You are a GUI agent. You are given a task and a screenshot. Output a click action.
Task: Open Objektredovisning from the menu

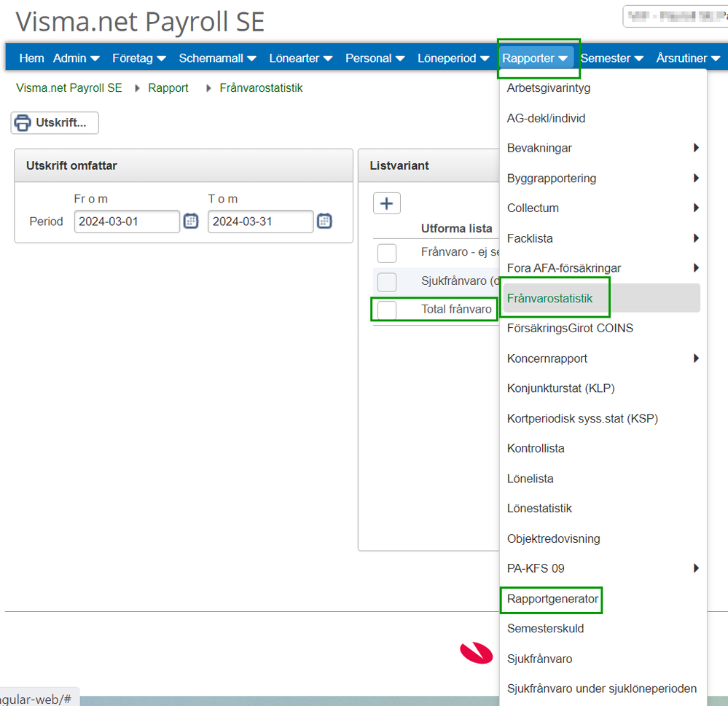click(x=553, y=539)
